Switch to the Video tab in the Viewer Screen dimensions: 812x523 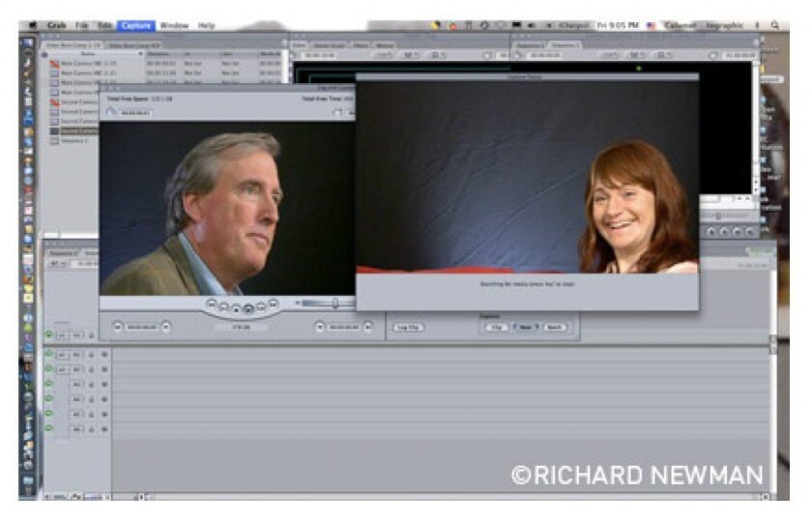tap(299, 45)
